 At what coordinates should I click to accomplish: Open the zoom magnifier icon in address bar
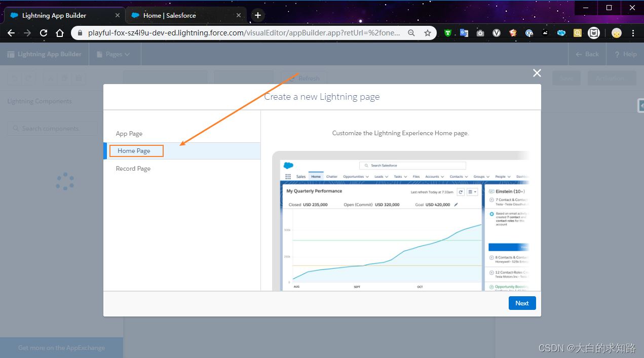411,33
